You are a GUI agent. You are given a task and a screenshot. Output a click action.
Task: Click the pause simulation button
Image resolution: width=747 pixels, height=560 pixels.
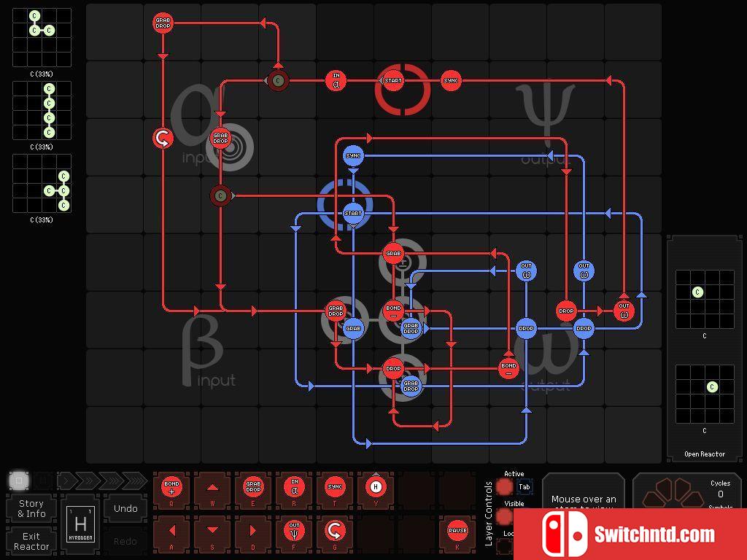point(43,481)
